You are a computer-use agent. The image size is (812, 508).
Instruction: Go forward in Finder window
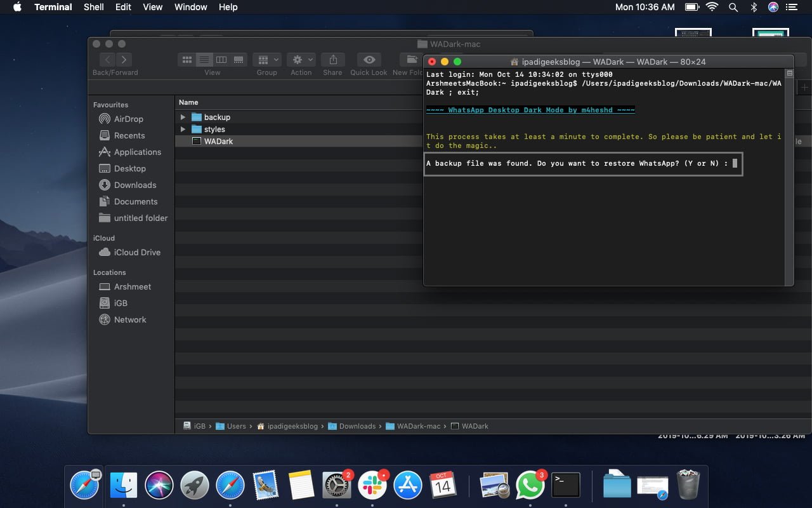[x=124, y=60]
